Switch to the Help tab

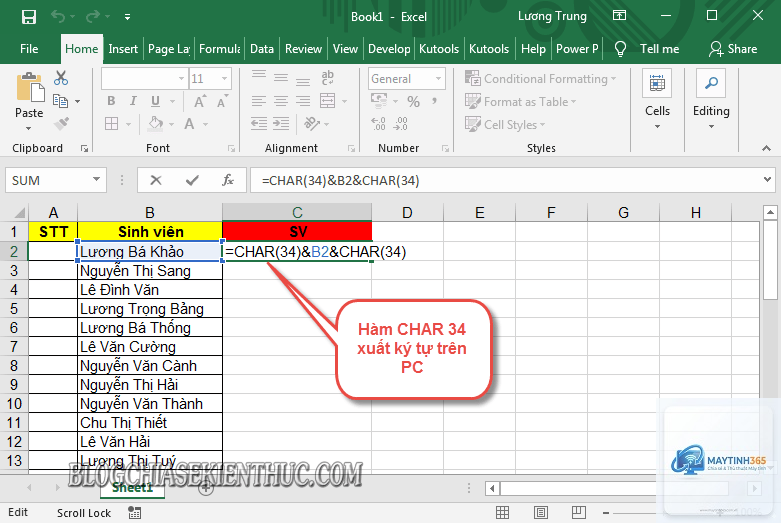[x=533, y=49]
